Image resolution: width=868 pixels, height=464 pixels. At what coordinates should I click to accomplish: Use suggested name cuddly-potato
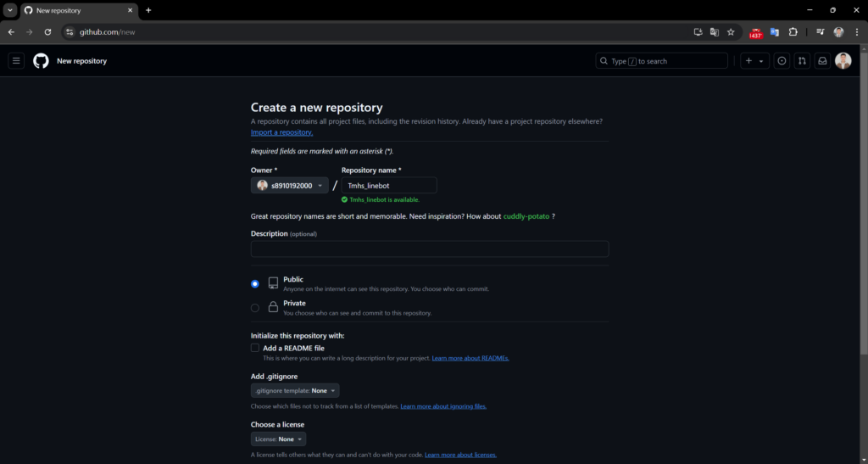coord(526,216)
